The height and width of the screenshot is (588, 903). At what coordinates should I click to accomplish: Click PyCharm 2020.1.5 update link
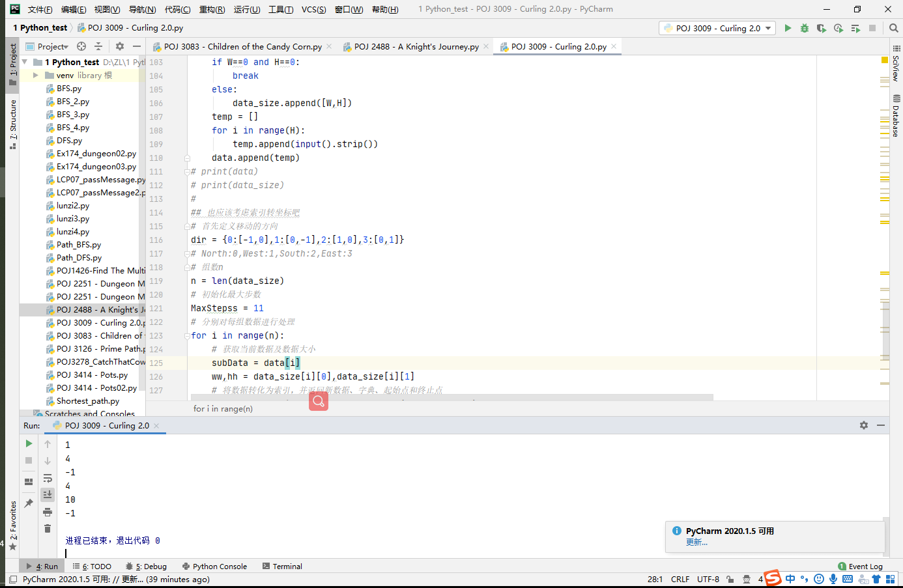pos(696,541)
